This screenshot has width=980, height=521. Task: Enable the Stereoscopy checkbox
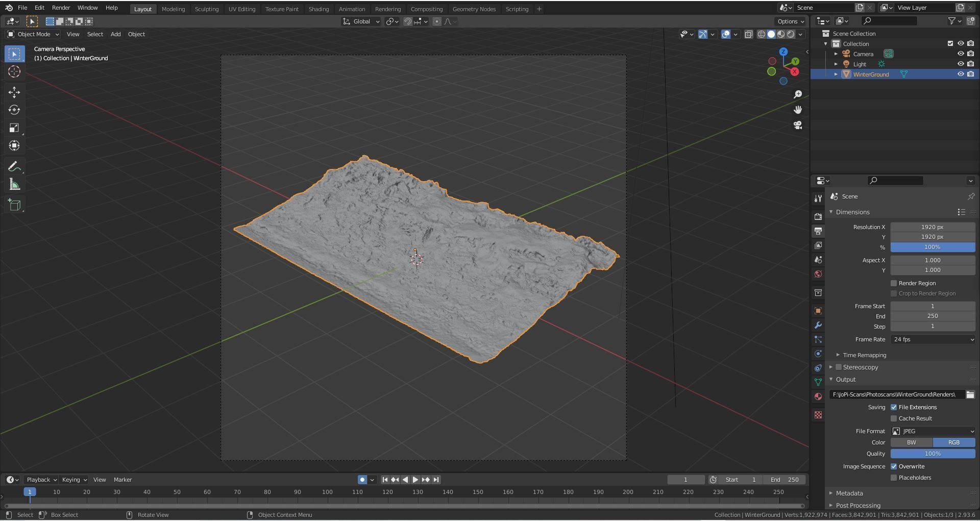click(x=838, y=367)
